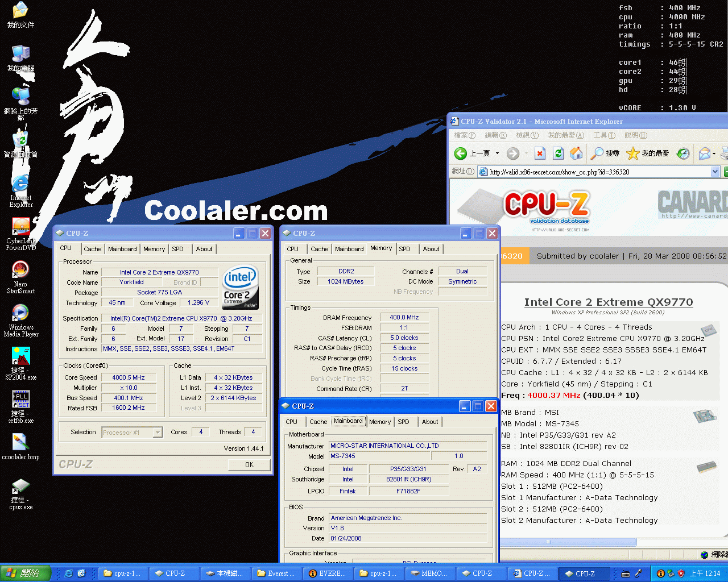Screen dimensions: 728x582
Task: Click the keyboard language bar icon in taskbar
Action: 626,573
